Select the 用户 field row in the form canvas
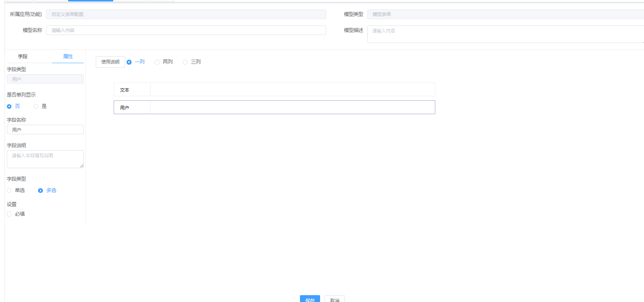This screenshot has height=302, width=644. tap(274, 108)
